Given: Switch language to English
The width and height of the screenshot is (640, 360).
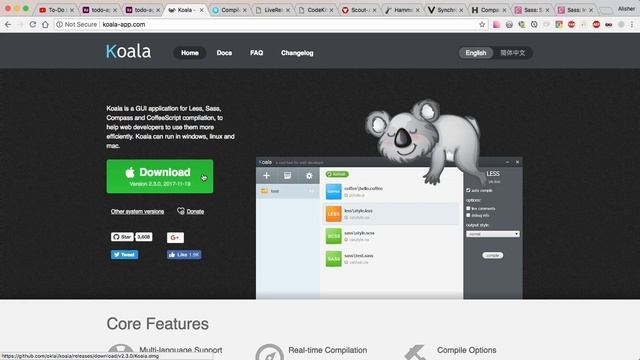Looking at the screenshot, I should point(476,53).
